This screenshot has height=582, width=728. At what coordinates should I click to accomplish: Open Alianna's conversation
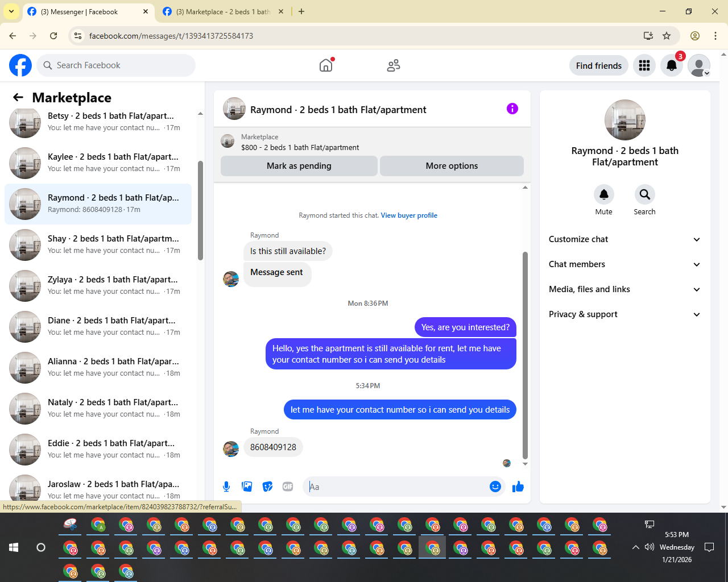(98, 368)
